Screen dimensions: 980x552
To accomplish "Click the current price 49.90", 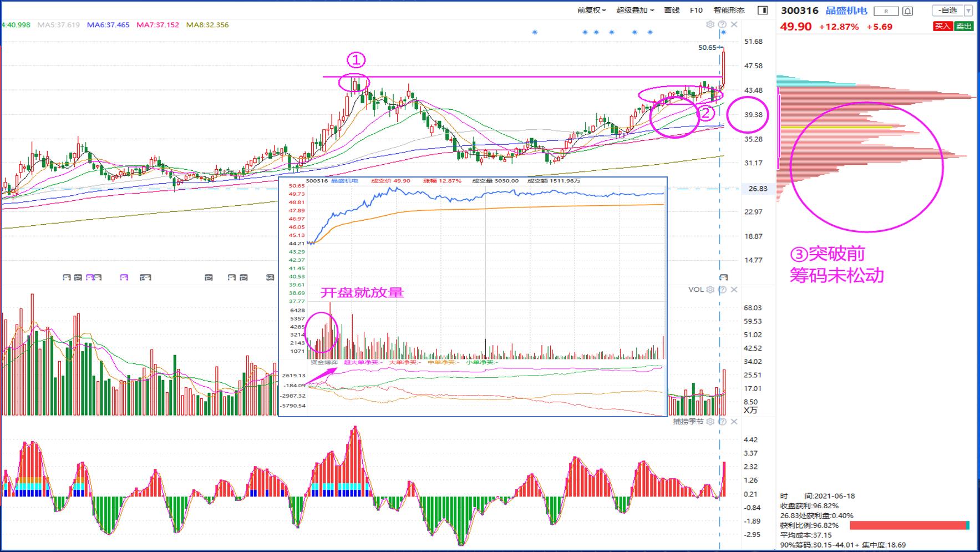I will pos(796,27).
